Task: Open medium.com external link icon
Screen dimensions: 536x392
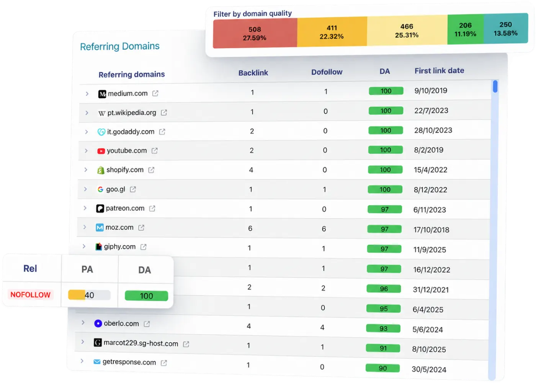Action: click(x=155, y=93)
